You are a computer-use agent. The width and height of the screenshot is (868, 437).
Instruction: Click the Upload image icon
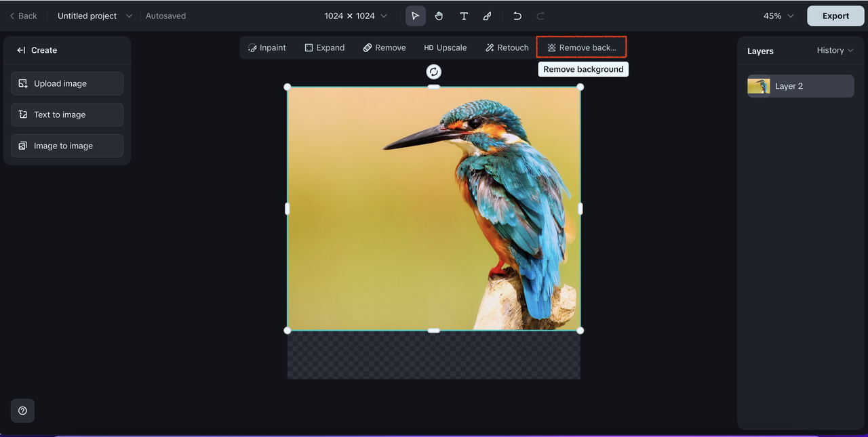[23, 83]
